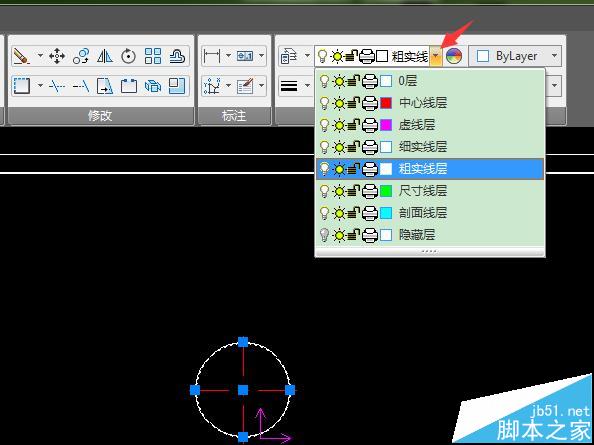The width and height of the screenshot is (594, 445).
Task: Select the 剖面线层 layer entry
Action: [430, 213]
